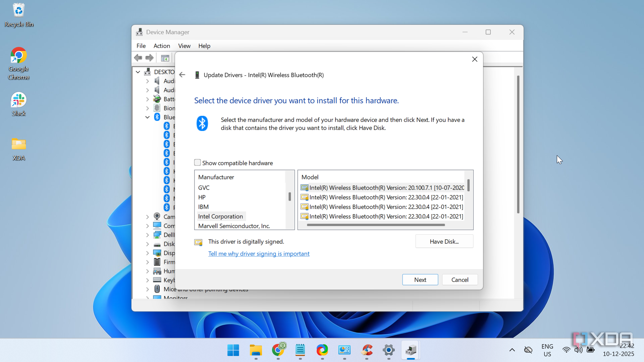Image resolution: width=644 pixels, height=362 pixels.
Task: Select the Cameras device icon in tree
Action: [x=157, y=217]
